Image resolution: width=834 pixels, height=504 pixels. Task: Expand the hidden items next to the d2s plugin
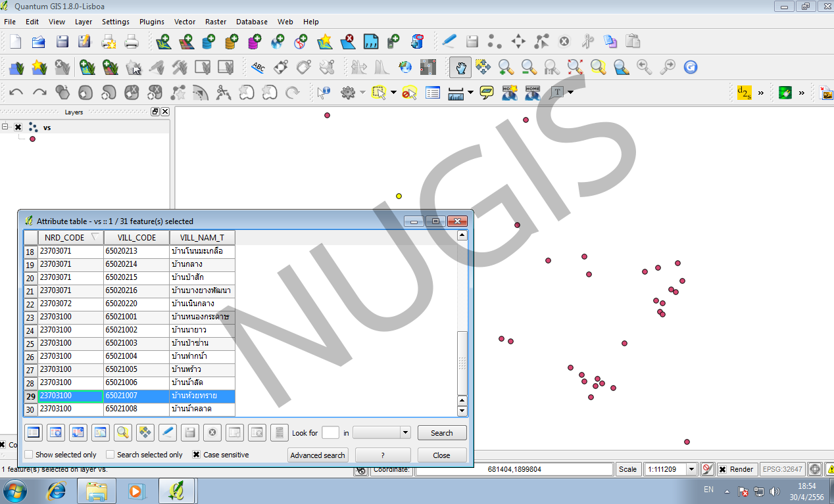(x=761, y=93)
